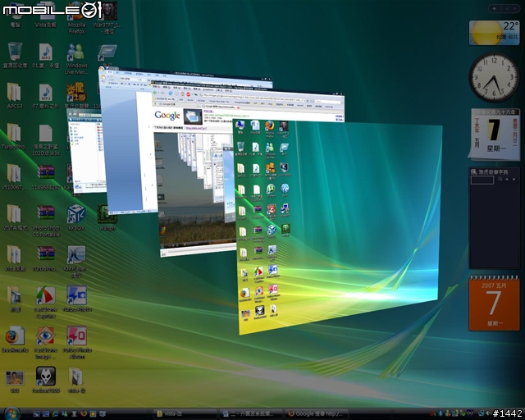Launch the Mozilla Firefox desktop shortcut
Viewport: 525px width, 420px height.
76,18
